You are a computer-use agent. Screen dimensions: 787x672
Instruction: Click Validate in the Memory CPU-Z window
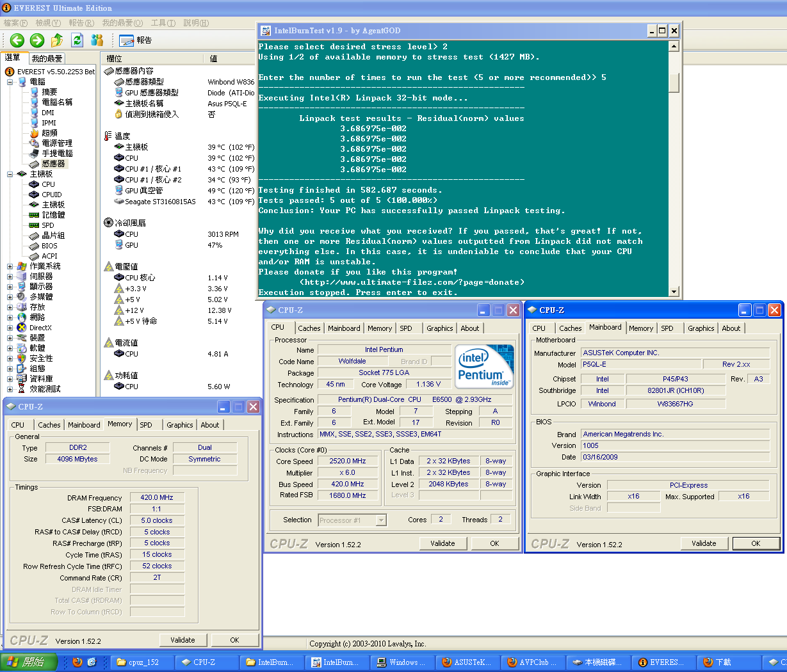183,640
